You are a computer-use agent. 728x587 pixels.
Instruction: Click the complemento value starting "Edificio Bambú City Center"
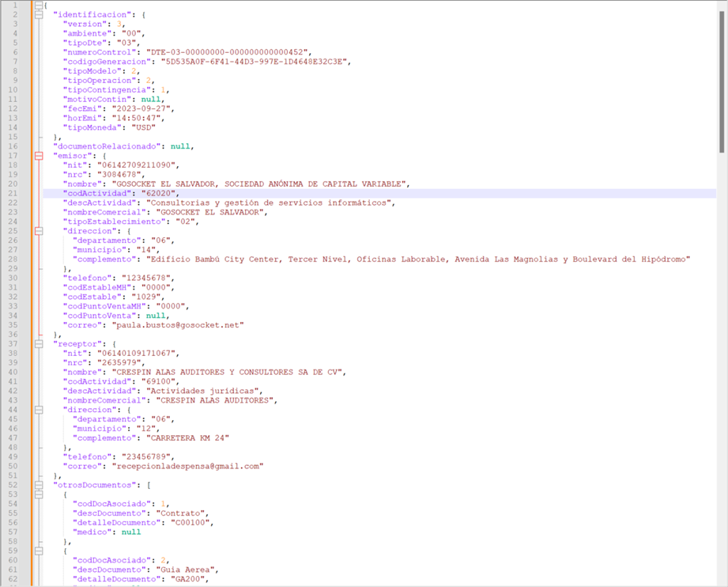[x=418, y=259]
